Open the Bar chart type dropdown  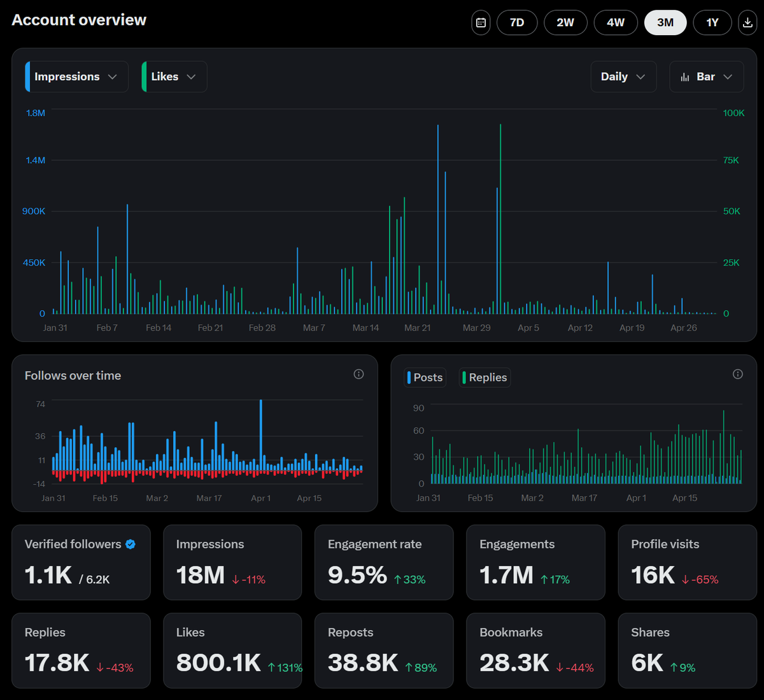pos(707,76)
